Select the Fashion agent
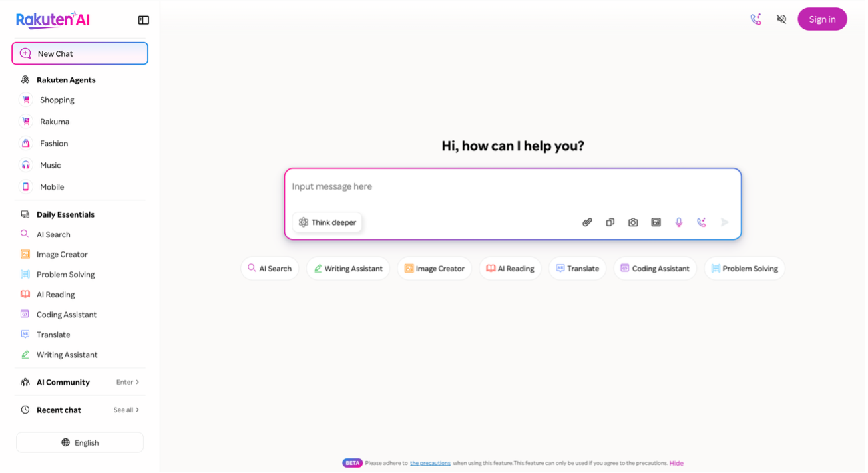This screenshot has width=868, height=473. (x=54, y=144)
